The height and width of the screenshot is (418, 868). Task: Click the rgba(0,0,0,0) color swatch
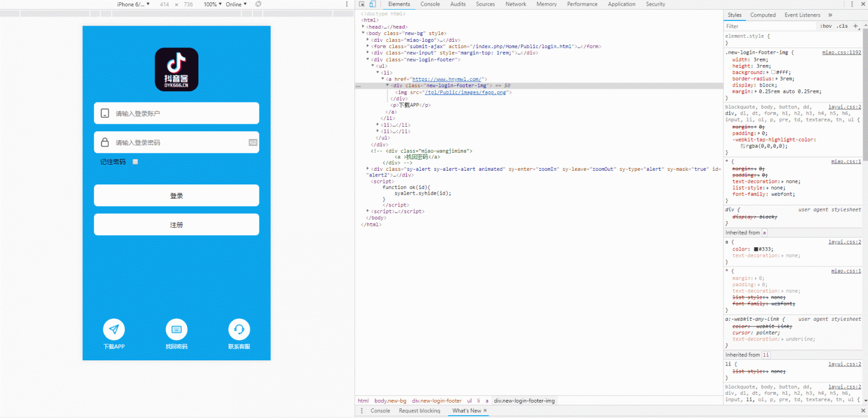pyautogui.click(x=743, y=146)
